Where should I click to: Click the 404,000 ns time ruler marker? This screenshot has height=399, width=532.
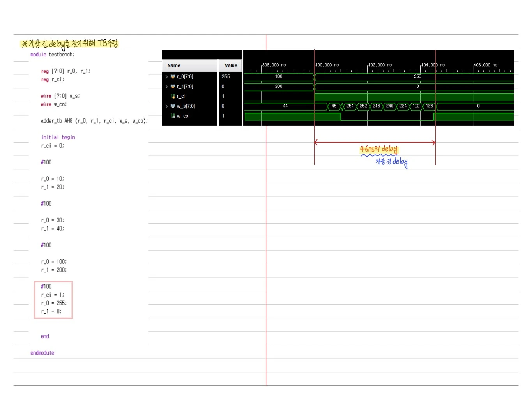(x=433, y=65)
